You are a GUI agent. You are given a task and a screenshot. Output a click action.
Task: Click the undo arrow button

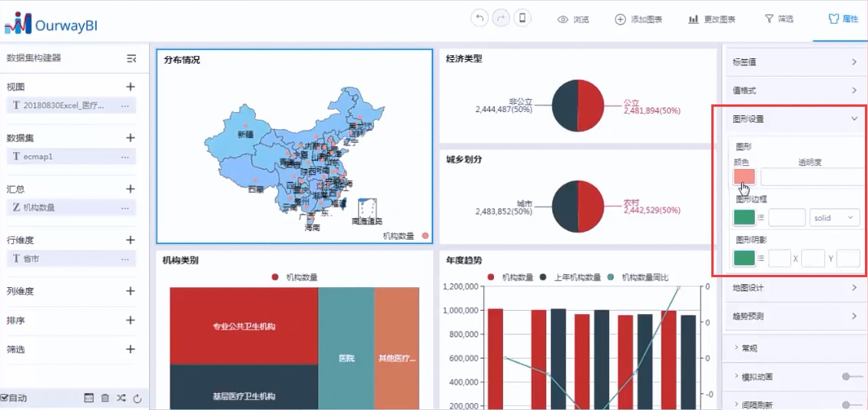(x=479, y=18)
